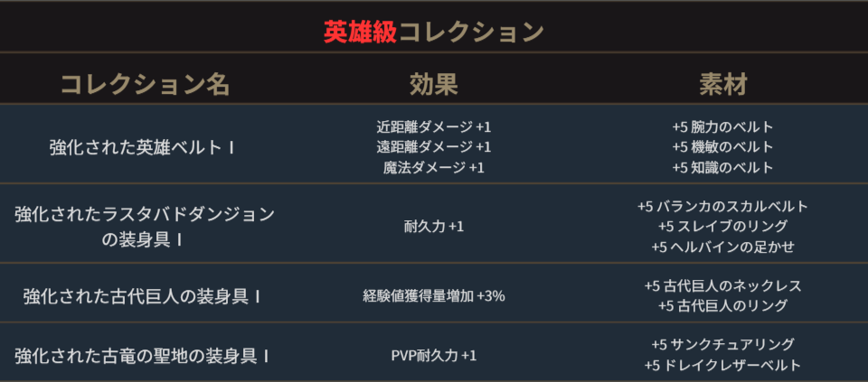Select the +5 ドレイクレザーベルト material
The image size is (868, 382).
[722, 365]
